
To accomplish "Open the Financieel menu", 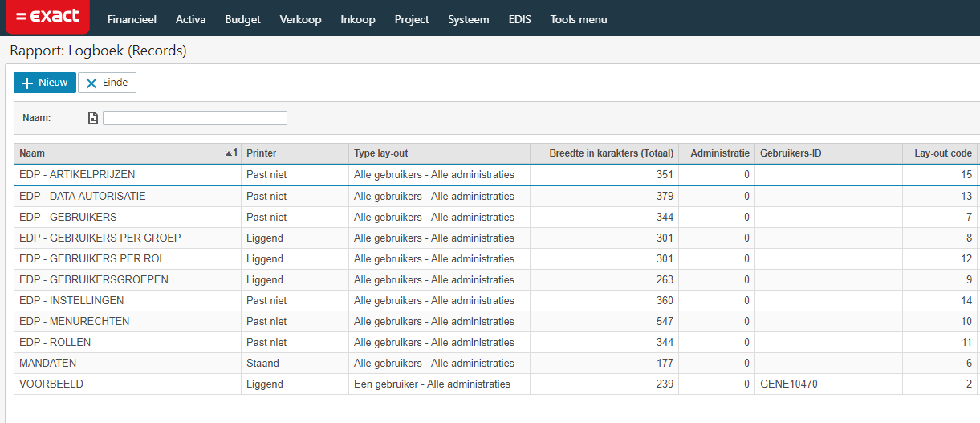I will pos(132,19).
